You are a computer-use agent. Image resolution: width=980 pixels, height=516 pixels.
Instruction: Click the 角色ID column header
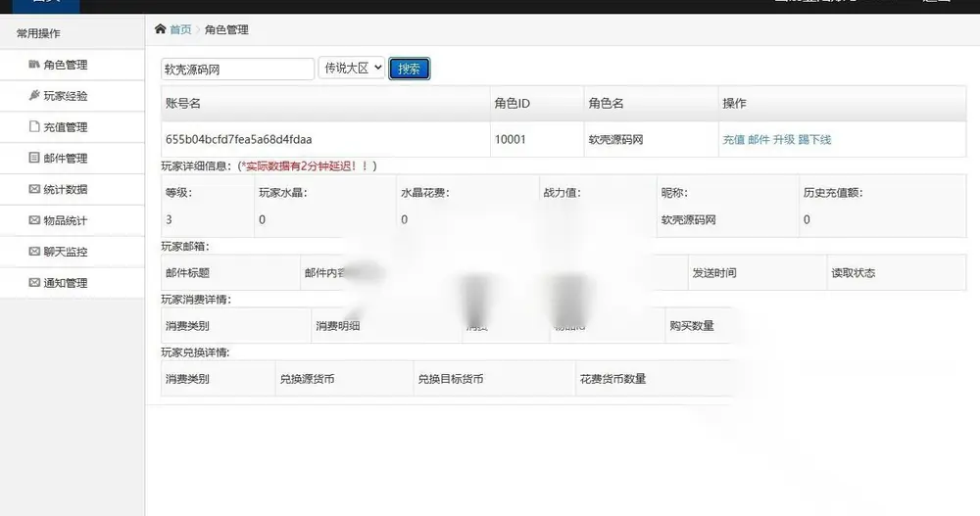click(512, 103)
